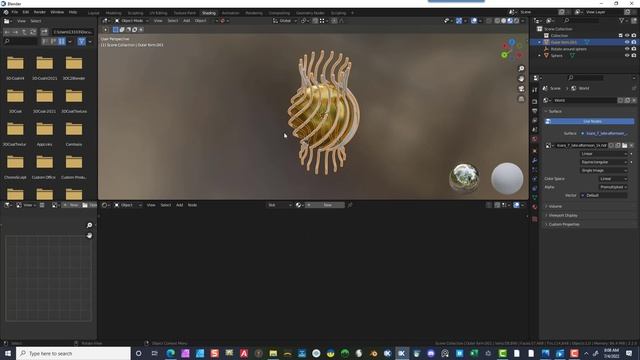This screenshot has width=640, height=360.
Task: Toggle the file browser filter button
Action: pos(82,41)
